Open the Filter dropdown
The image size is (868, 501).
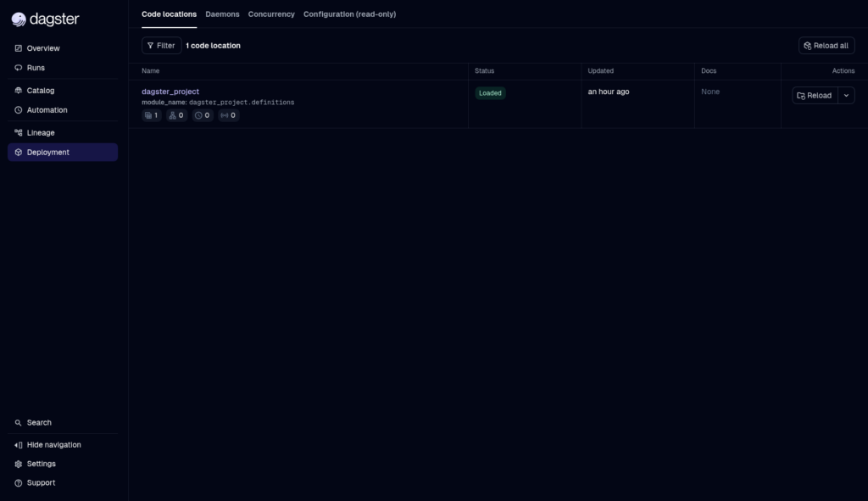click(x=162, y=46)
